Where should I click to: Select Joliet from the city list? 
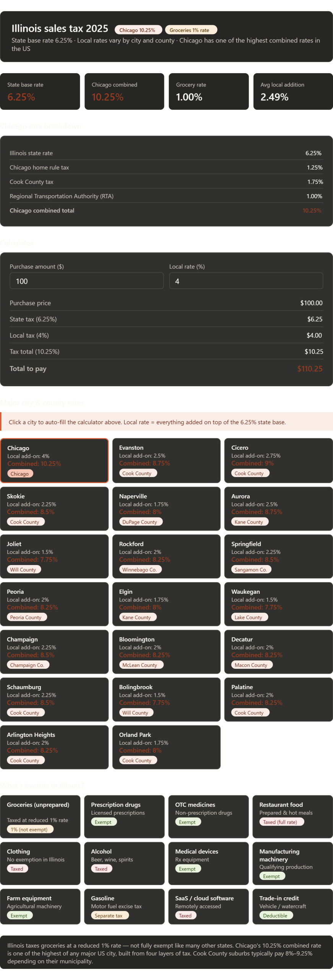pos(54,556)
